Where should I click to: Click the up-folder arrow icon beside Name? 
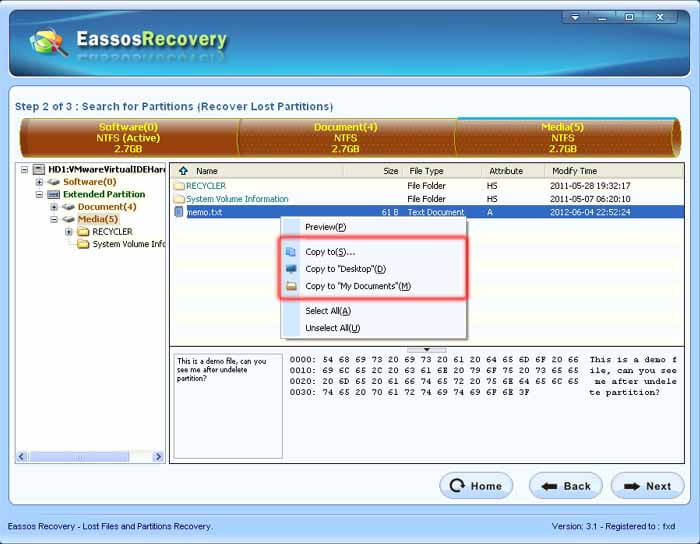point(183,170)
